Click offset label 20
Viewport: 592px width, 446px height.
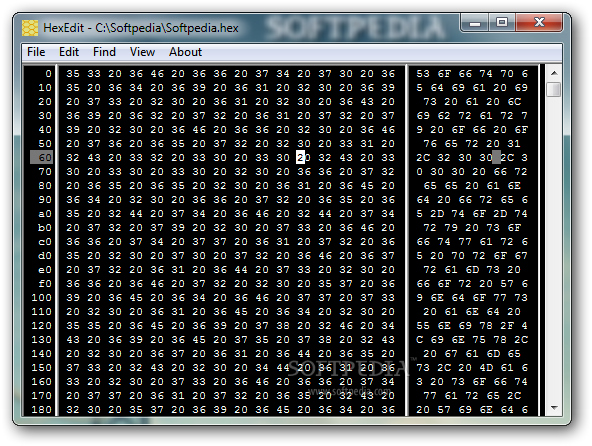45,102
